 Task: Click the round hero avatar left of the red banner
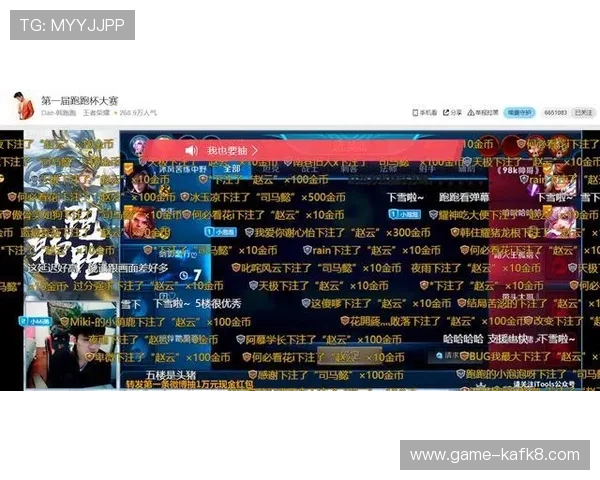[x=137, y=146]
